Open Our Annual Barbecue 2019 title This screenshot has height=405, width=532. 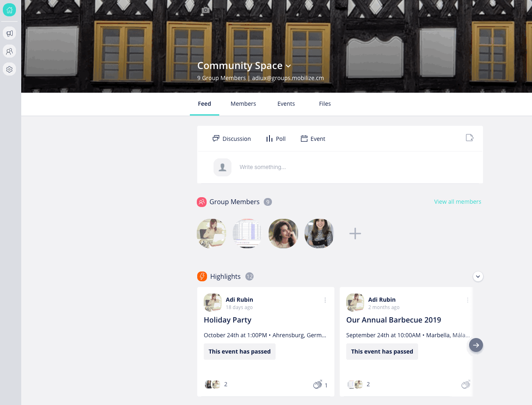394,320
